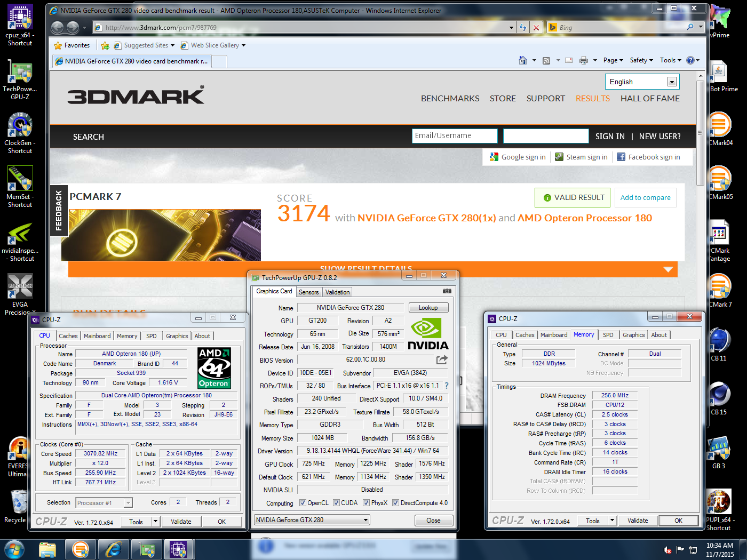Open Windows Explorer from taskbar
The height and width of the screenshot is (560, 747).
point(47,549)
